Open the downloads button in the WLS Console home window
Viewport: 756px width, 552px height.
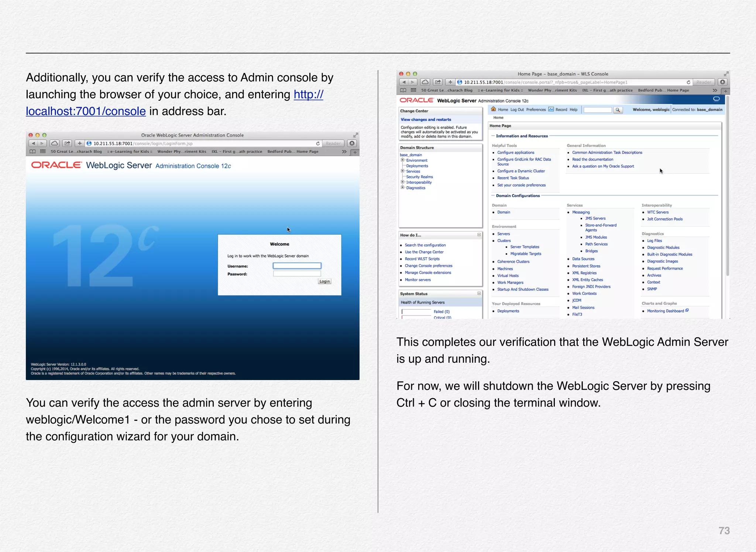click(723, 82)
